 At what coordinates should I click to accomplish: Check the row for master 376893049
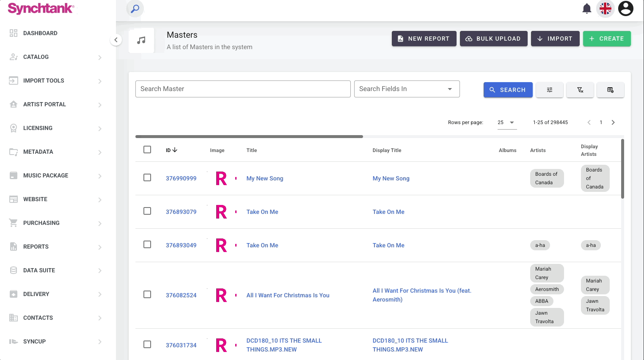(x=147, y=244)
